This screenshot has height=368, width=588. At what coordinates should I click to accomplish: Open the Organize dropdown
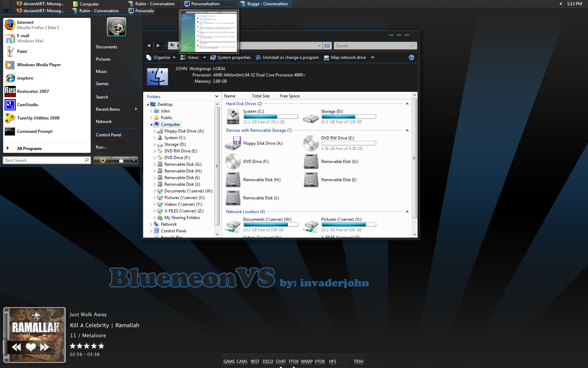tap(161, 57)
